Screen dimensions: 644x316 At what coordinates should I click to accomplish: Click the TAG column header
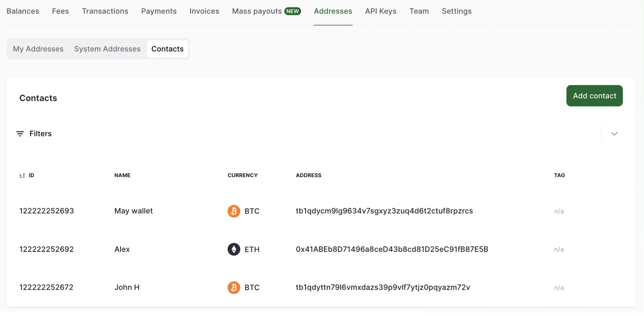pos(560,176)
